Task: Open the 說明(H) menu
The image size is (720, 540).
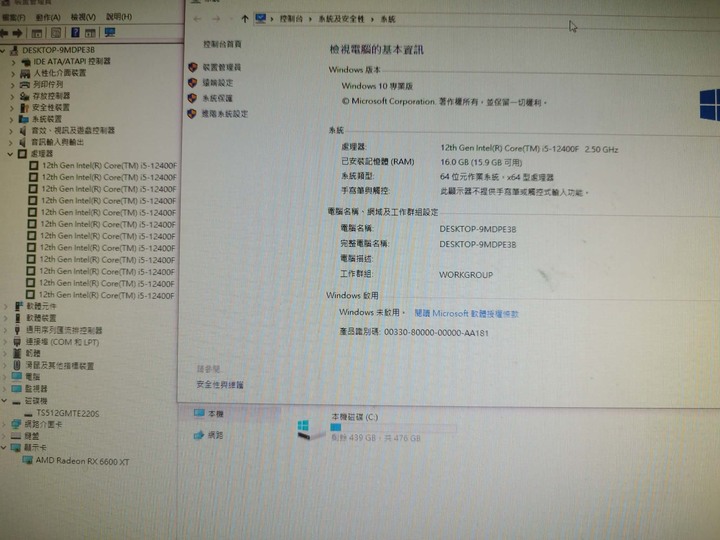Action: (118, 17)
